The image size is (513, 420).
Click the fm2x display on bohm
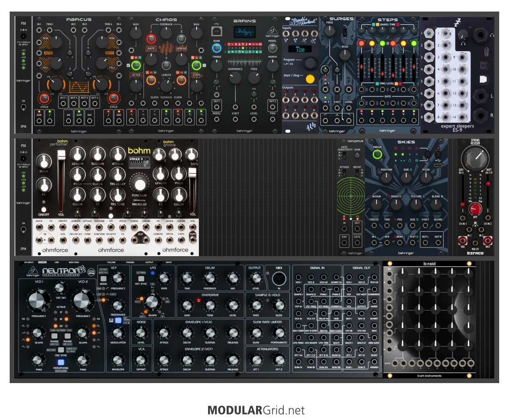(140, 163)
